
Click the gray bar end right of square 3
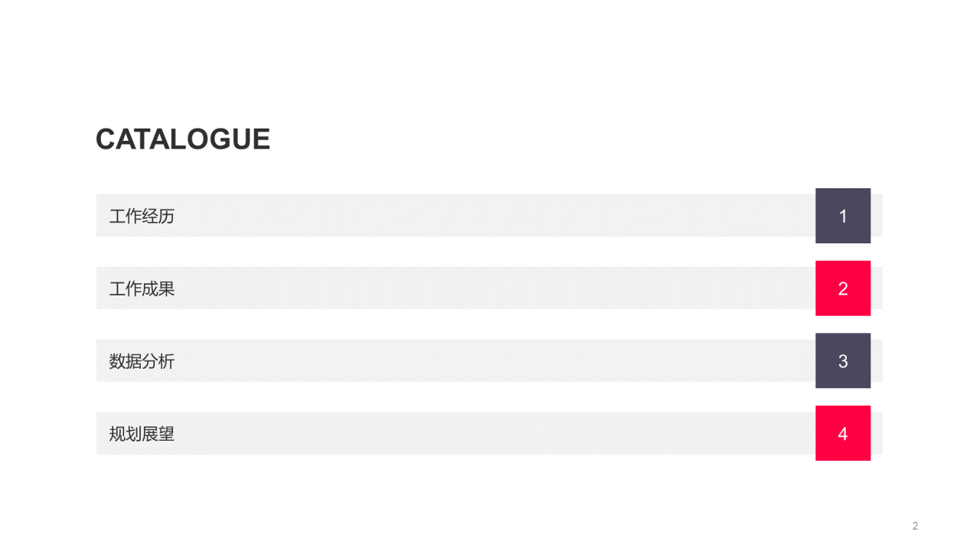877,361
